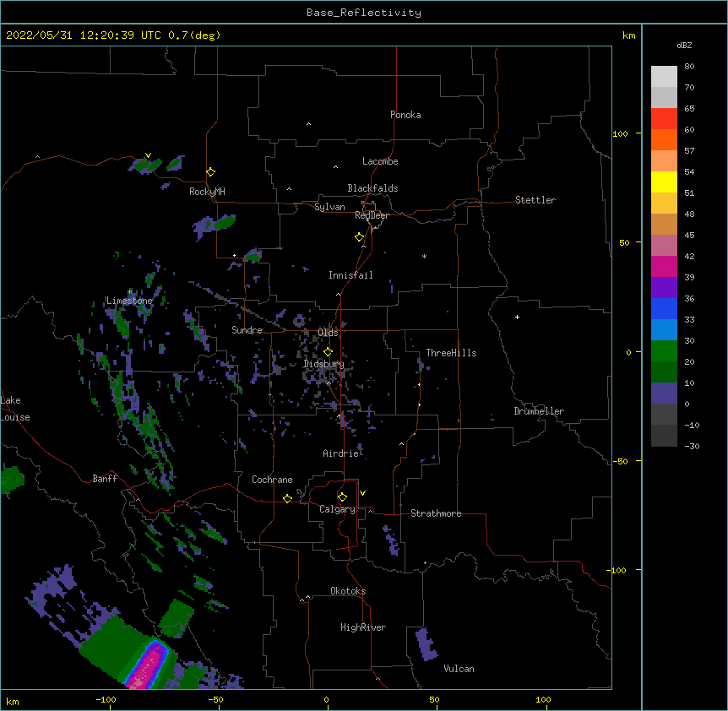Click the white plus marker north of Drumheller
Image resolution: width=728 pixels, height=711 pixels.
pos(517,317)
